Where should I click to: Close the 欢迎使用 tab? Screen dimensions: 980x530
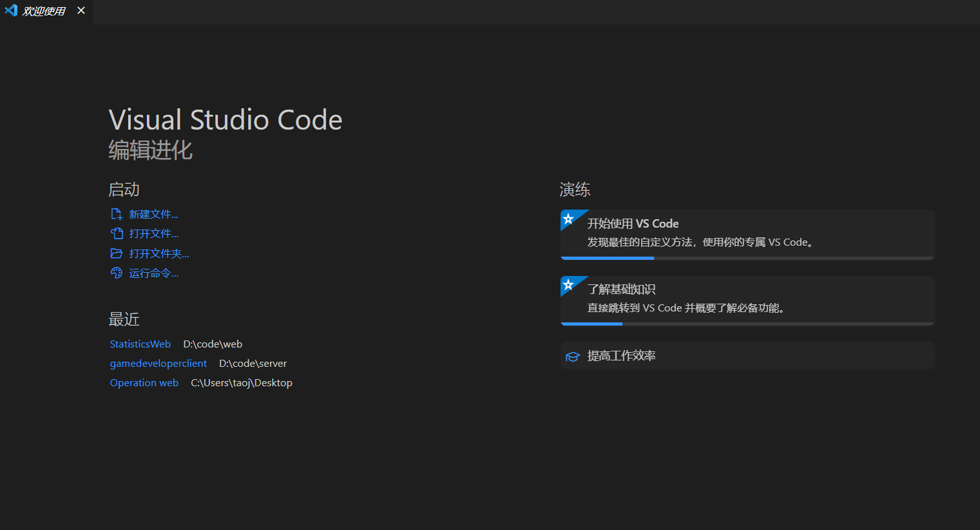(81, 10)
